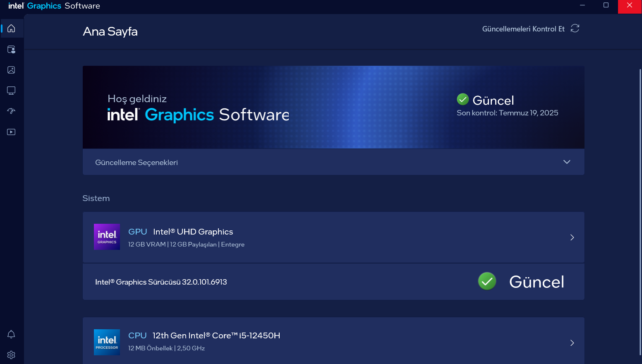
Task: Open 12th Gen Intel Core CPU details arrow
Action: (572, 343)
